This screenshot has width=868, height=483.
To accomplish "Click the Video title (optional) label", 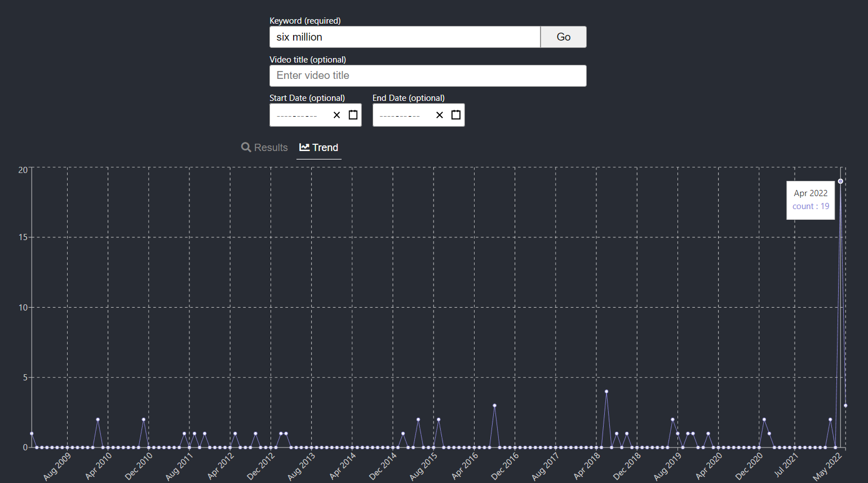I will pyautogui.click(x=308, y=60).
